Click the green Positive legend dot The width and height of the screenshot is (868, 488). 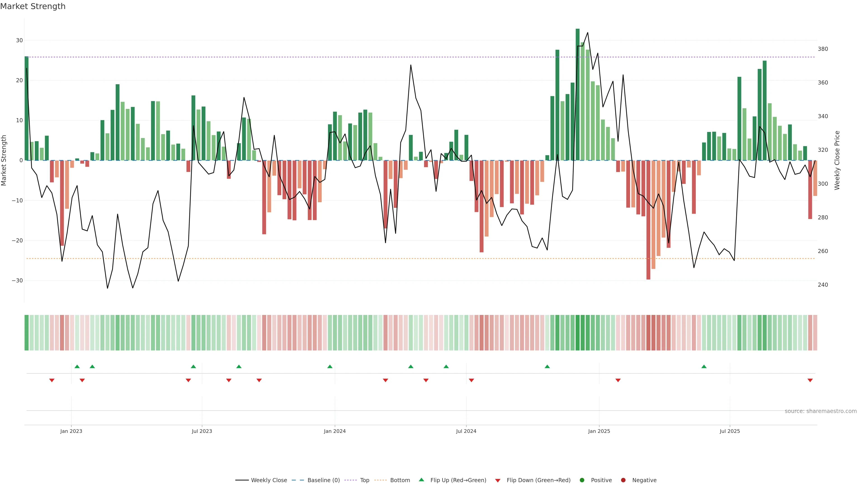582,480
